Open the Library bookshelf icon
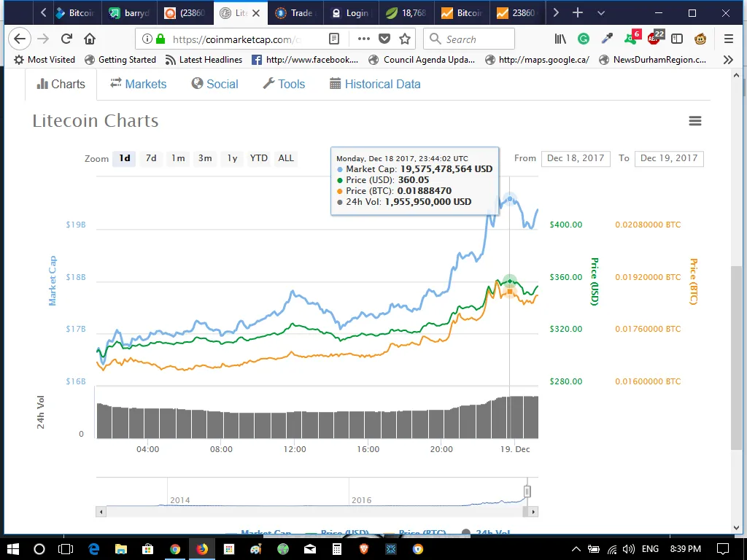 [560, 39]
